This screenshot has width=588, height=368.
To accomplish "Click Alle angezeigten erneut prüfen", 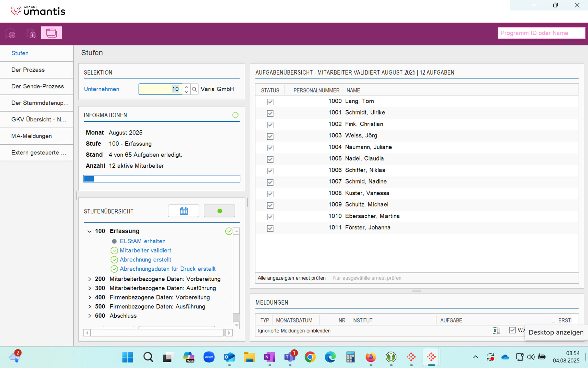I will pos(291,278).
